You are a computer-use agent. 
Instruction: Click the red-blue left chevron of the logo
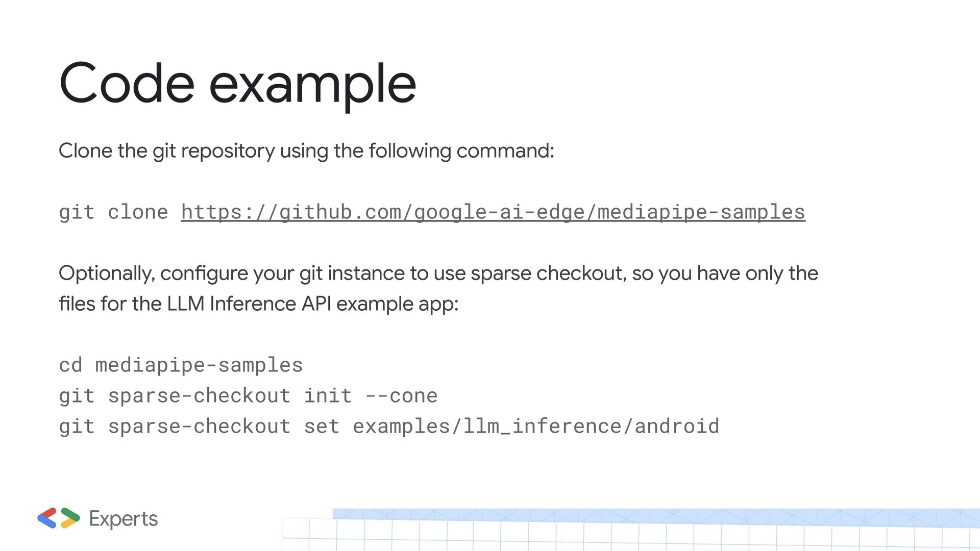coord(47,518)
